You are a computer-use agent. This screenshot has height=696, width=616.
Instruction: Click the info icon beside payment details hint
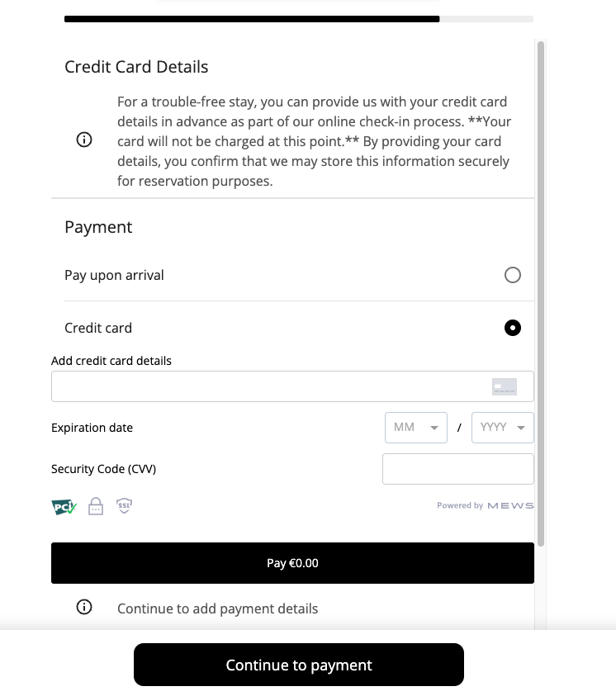coord(83,608)
